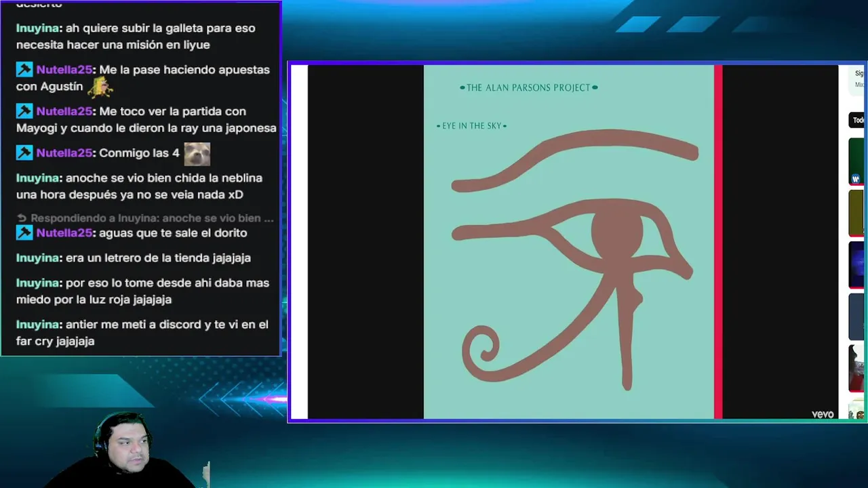This screenshot has width=868, height=488.
Task: Click 'THE ALAN PARSONS PROJECT' title on album cover
Action: (528, 87)
